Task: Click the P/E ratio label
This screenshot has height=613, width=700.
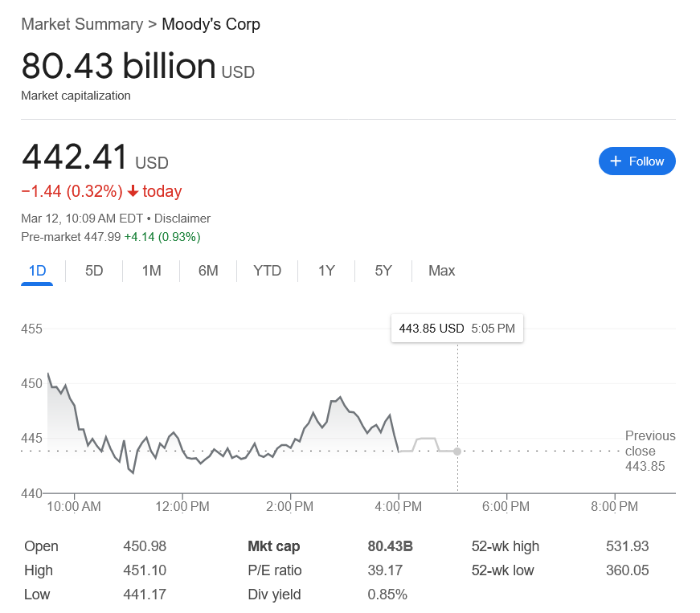Action: coord(275,570)
